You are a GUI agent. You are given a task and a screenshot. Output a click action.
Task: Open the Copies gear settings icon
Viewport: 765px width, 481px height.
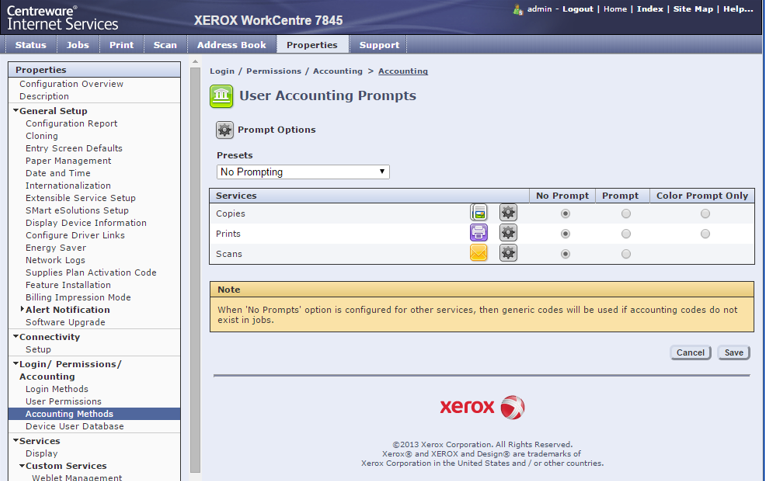pyautogui.click(x=508, y=213)
